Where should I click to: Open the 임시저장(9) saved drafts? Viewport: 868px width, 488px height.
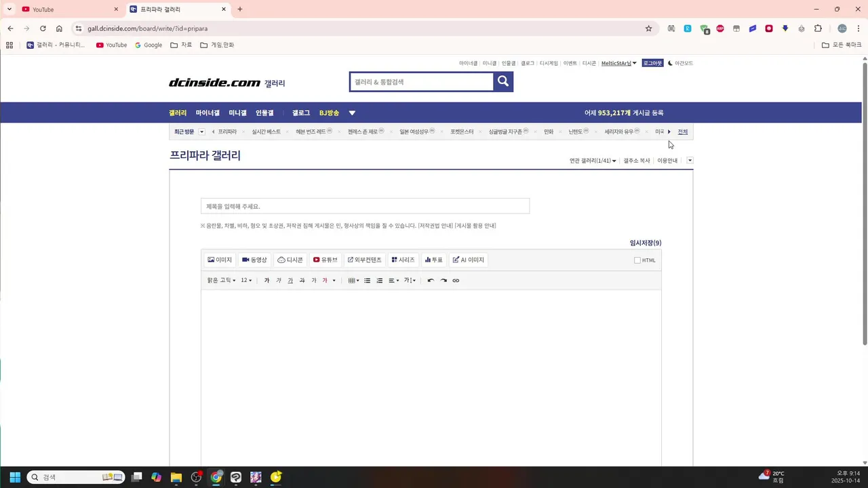click(x=646, y=243)
